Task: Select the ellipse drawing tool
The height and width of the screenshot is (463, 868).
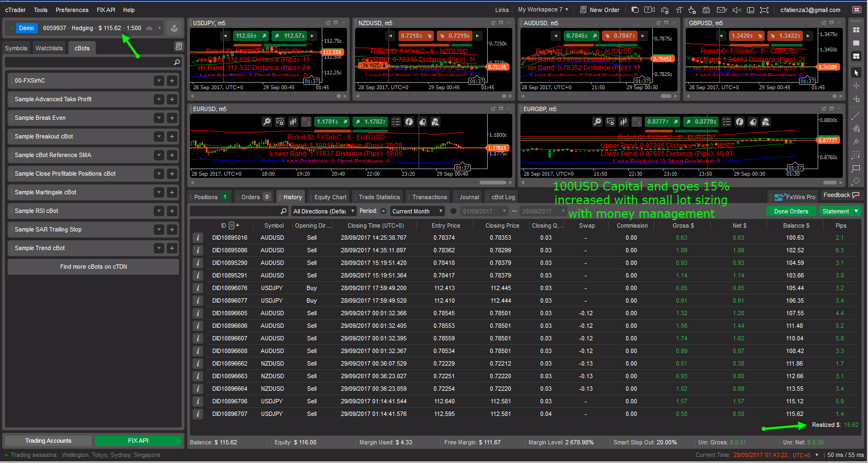Action: click(856, 181)
